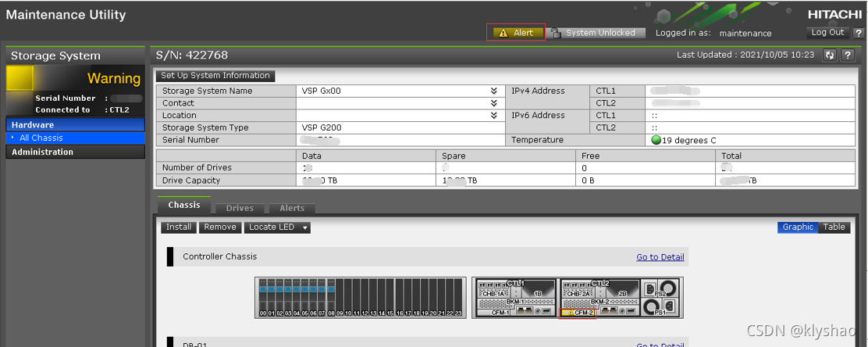Image resolution: width=868 pixels, height=347 pixels.
Task: Click the S/N: 422768 heading
Action: point(192,55)
